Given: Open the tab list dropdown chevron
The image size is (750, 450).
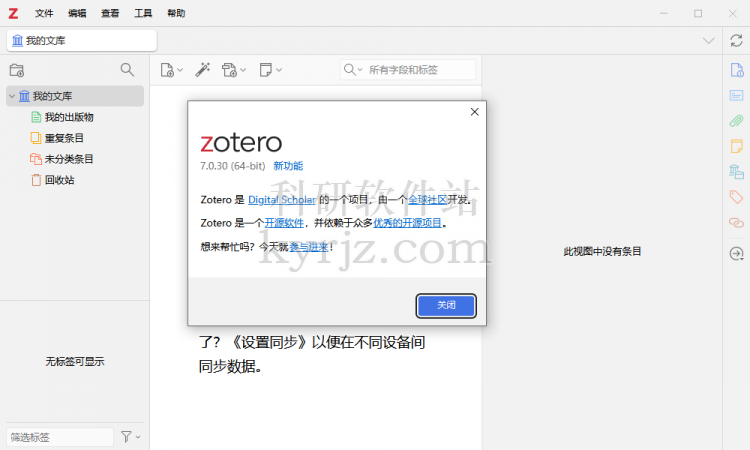Looking at the screenshot, I should 708,41.
